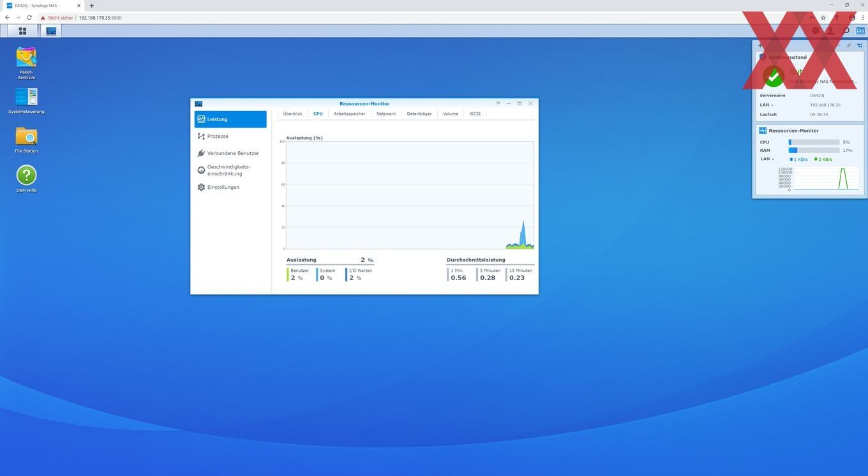Go back in browser
Image resolution: width=868 pixels, height=476 pixels.
tap(7, 17)
